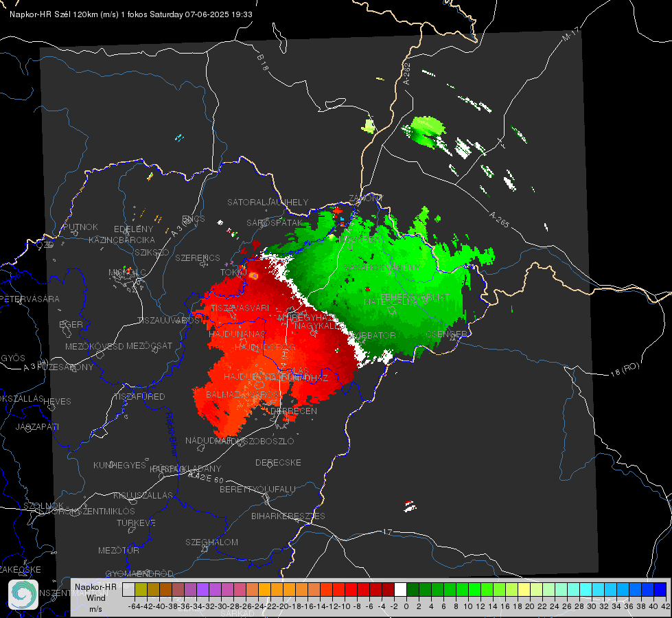672x618 pixels.
Task: Click the MEZOTUR label
Action: [118, 550]
